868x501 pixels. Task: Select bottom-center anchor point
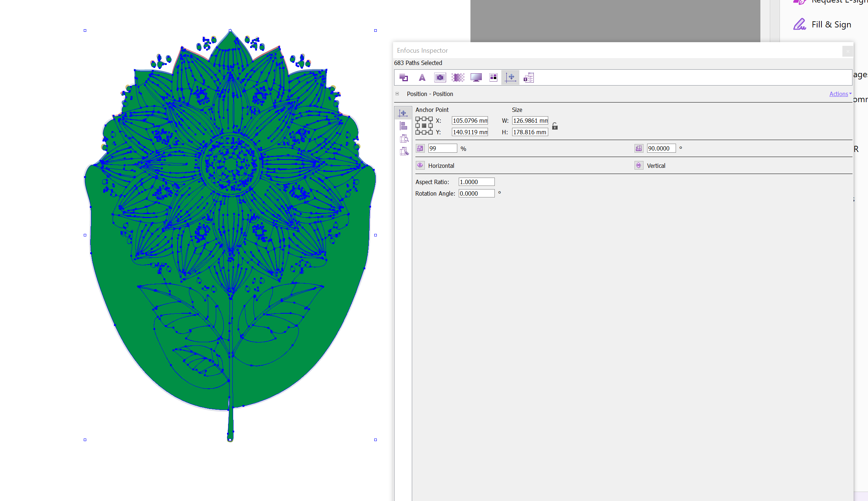(x=424, y=132)
